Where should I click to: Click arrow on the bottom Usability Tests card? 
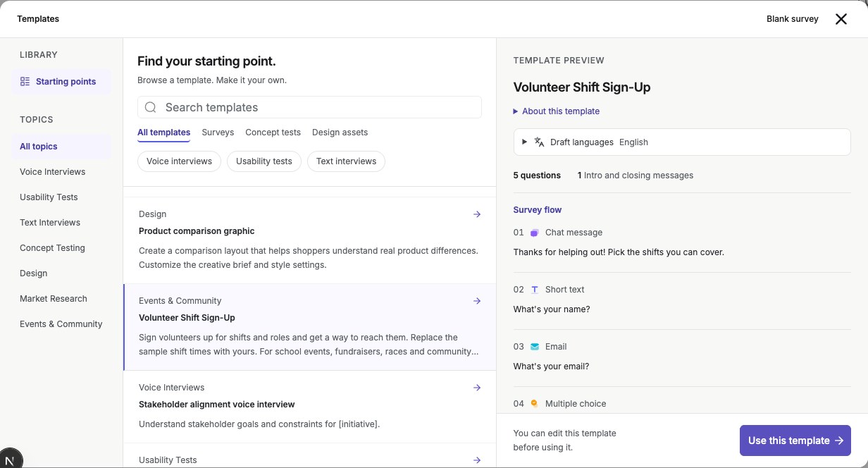point(477,460)
